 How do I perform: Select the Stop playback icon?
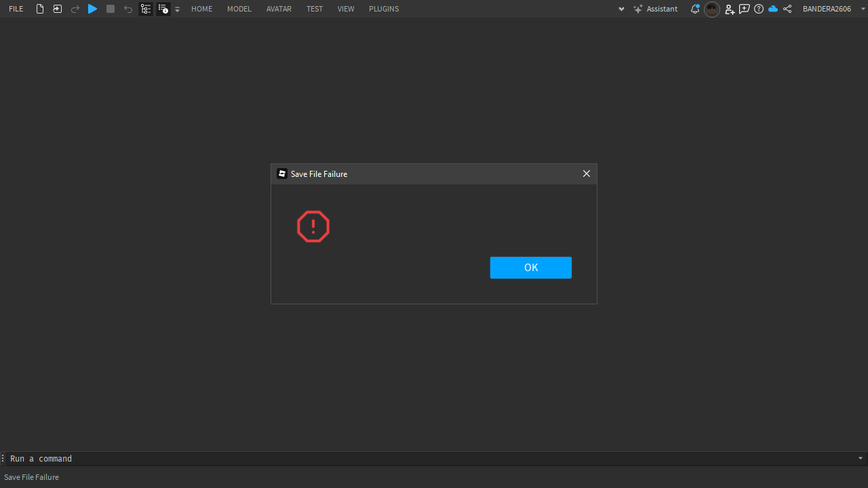[110, 9]
